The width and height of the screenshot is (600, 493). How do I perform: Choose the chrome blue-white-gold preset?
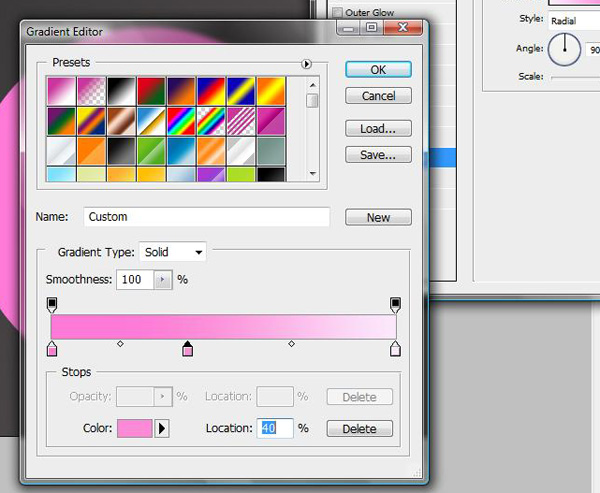point(151,121)
